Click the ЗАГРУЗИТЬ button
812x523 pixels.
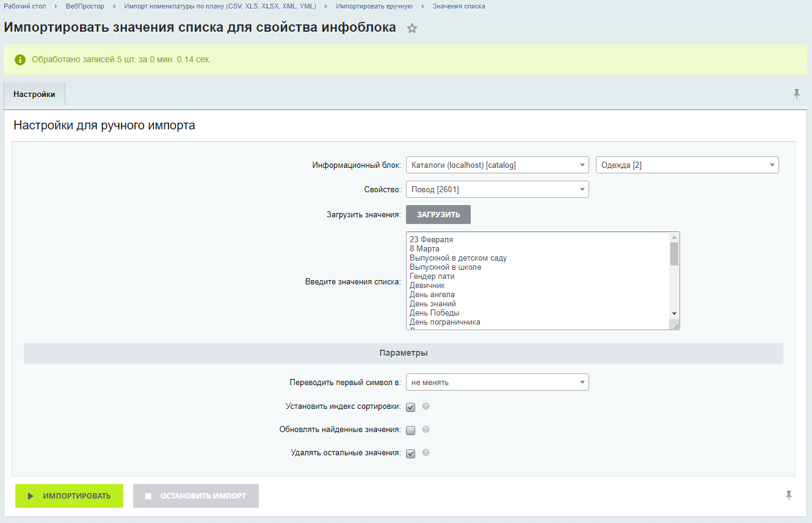coord(438,214)
